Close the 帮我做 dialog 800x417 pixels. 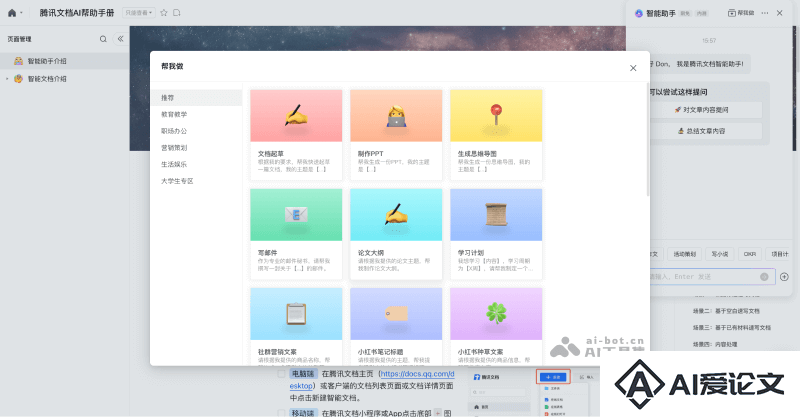tap(633, 68)
